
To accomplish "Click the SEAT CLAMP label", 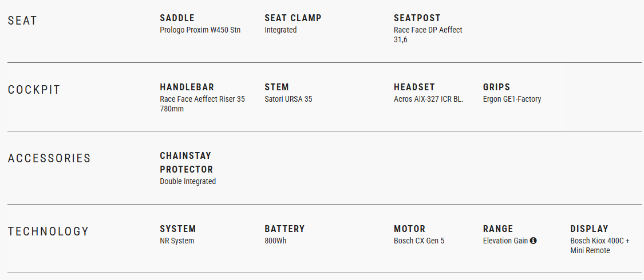I will pos(293,18).
